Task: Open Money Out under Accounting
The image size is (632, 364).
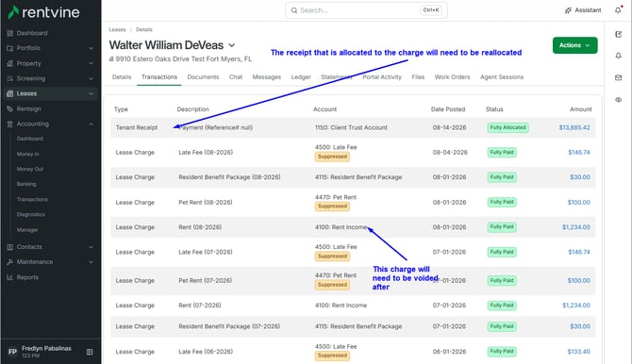Action: click(x=30, y=170)
